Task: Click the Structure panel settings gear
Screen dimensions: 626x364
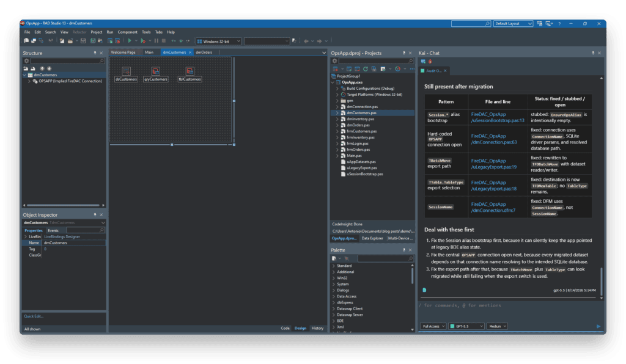Action: (27, 61)
